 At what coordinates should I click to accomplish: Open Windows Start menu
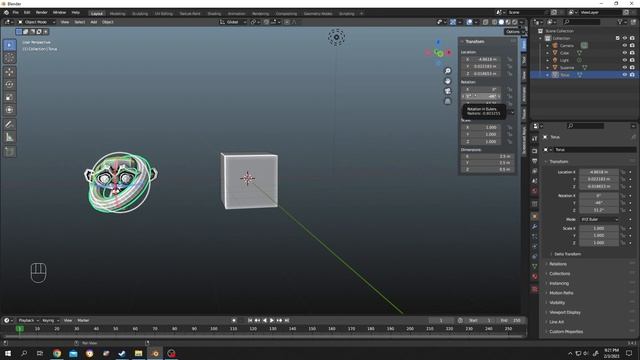(8, 353)
